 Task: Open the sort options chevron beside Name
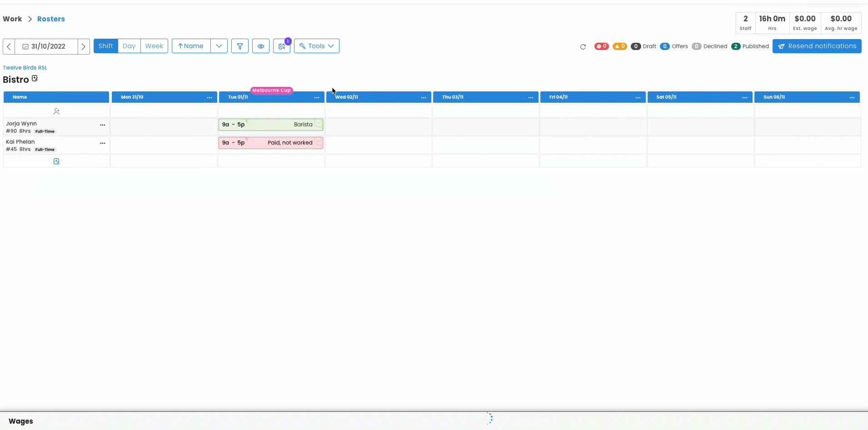[x=219, y=46]
